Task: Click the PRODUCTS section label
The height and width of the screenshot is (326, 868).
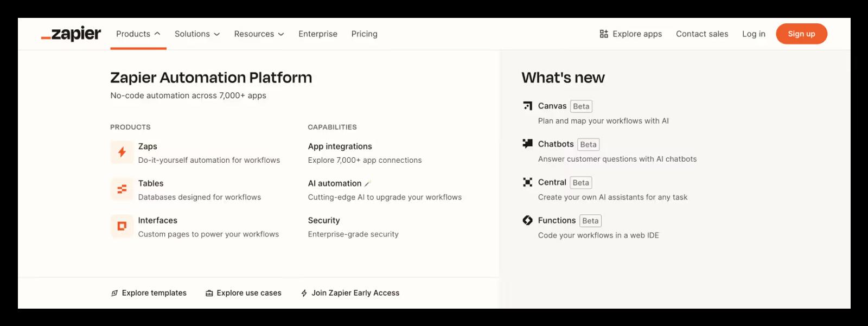Action: coord(130,127)
